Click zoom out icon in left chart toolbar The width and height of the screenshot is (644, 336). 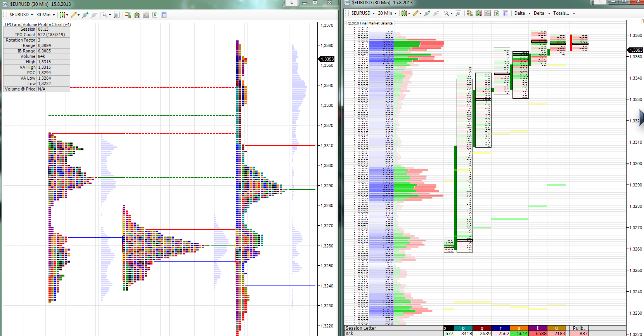[x=94, y=15]
